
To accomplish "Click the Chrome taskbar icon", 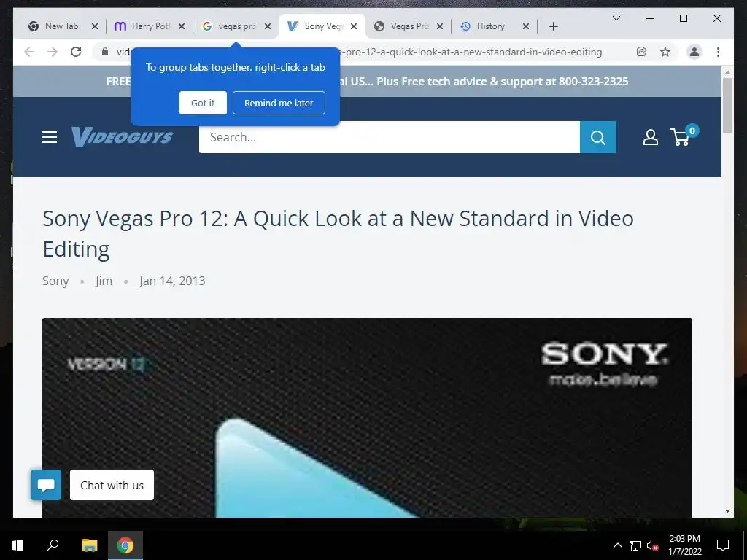I will (x=125, y=545).
